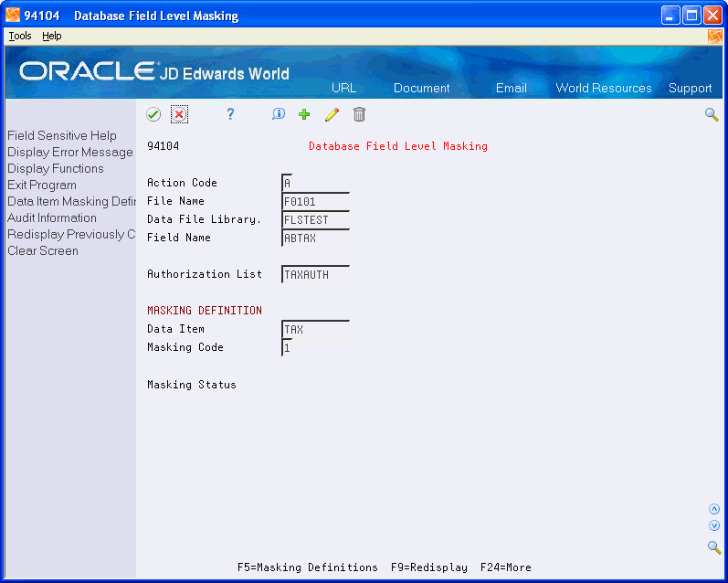The width and height of the screenshot is (728, 583).
Task: Click the Data Item field TAX
Action: (x=315, y=329)
